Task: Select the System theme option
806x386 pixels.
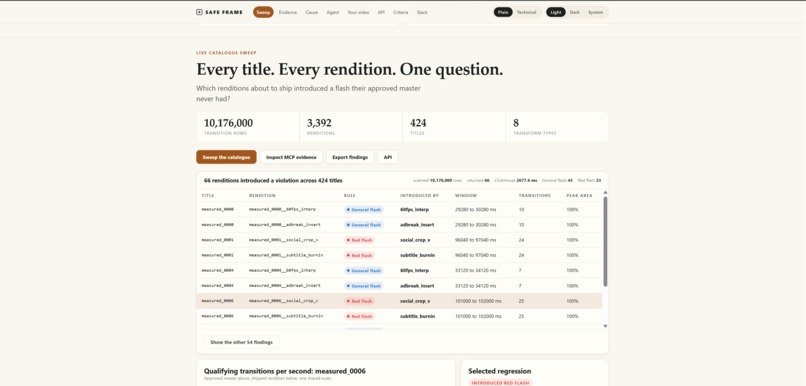Action: coord(595,12)
